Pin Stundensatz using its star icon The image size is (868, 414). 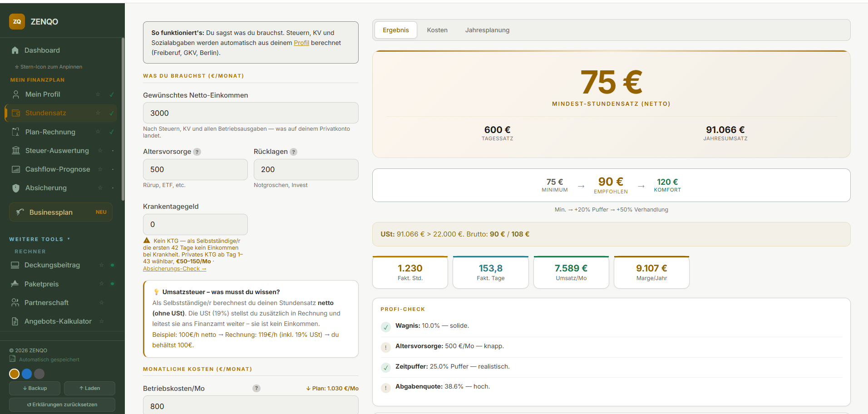pyautogui.click(x=98, y=113)
